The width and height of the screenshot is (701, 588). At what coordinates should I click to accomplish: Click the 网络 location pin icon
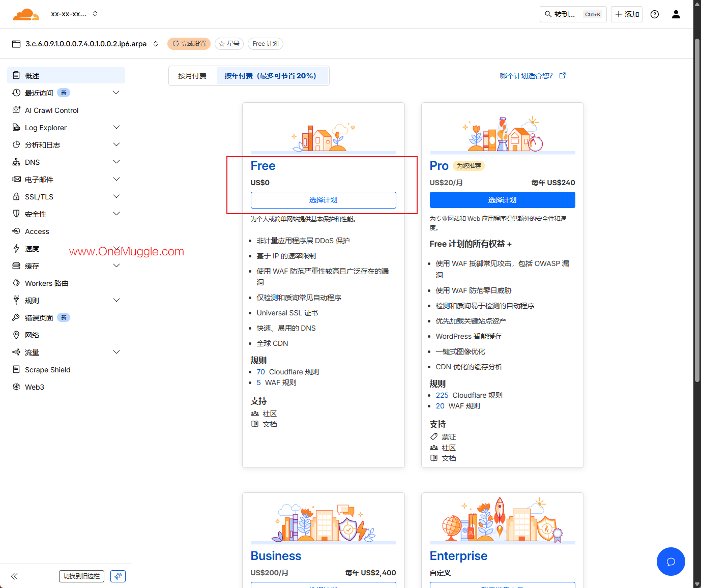coord(16,335)
